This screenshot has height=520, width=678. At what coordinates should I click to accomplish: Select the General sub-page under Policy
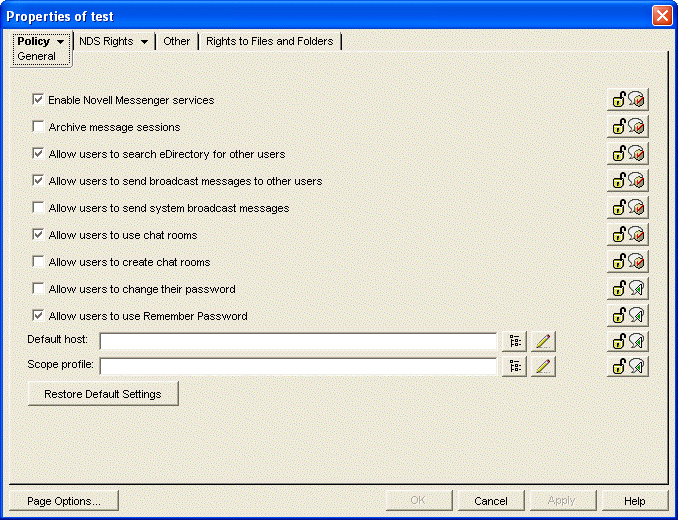tap(36, 56)
